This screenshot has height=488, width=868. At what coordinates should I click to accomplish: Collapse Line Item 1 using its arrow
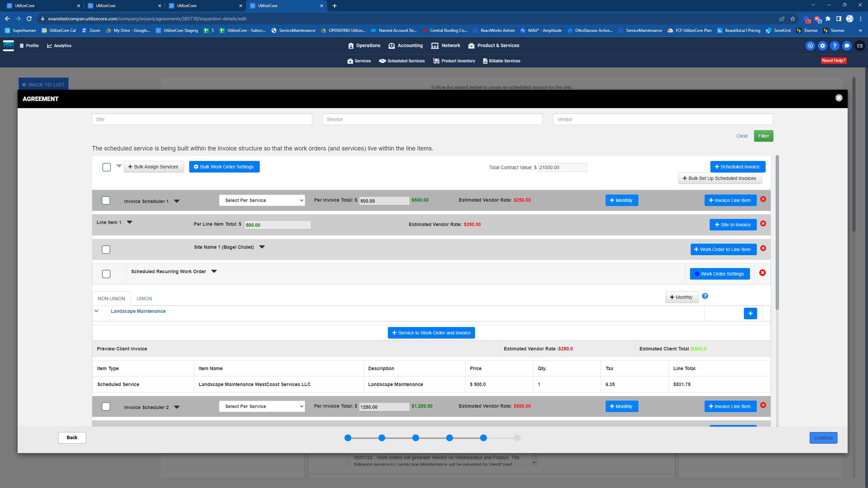129,222
